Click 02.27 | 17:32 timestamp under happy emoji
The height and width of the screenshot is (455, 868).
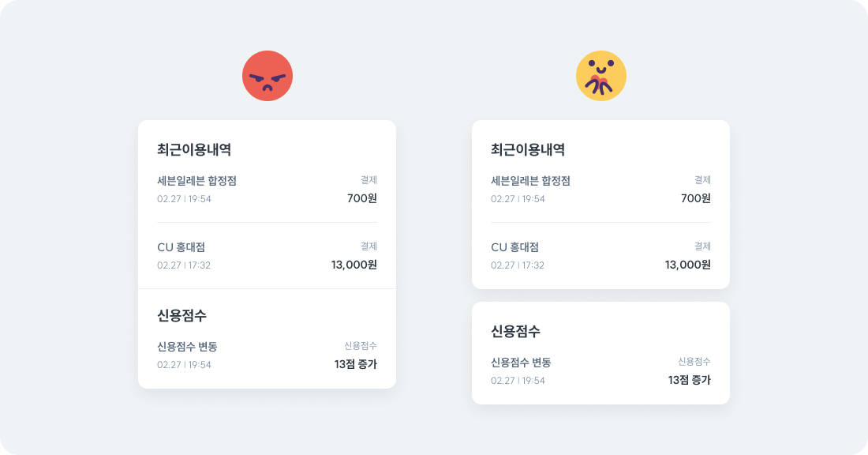click(518, 265)
